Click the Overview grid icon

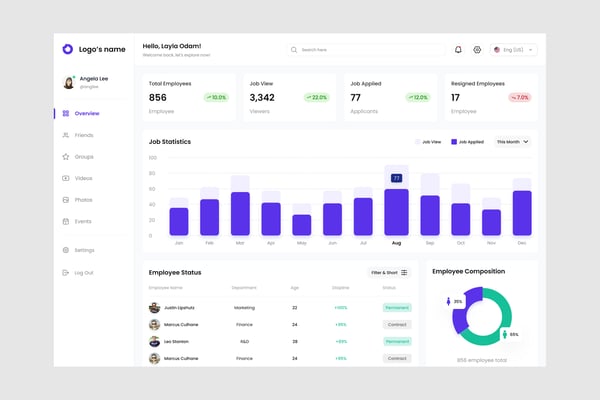pos(66,113)
